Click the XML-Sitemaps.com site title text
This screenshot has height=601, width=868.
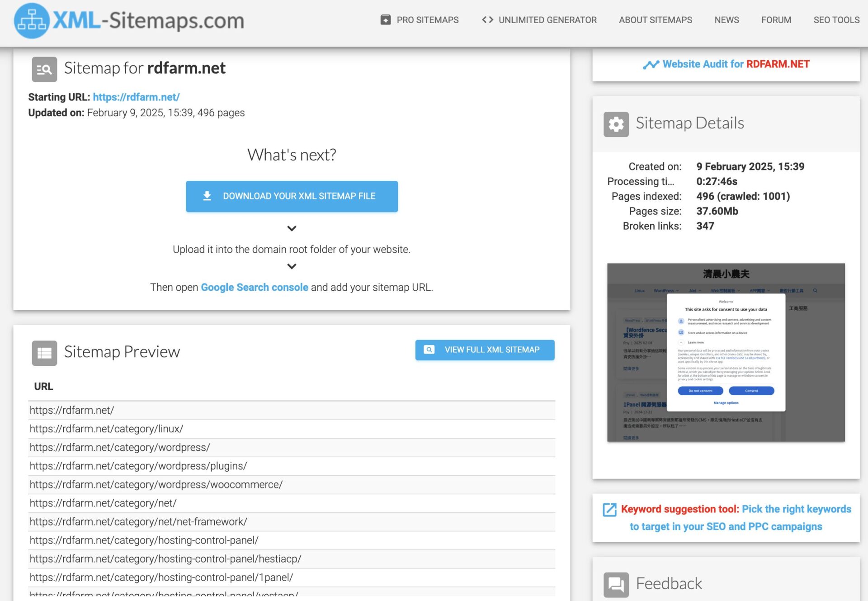click(x=148, y=20)
